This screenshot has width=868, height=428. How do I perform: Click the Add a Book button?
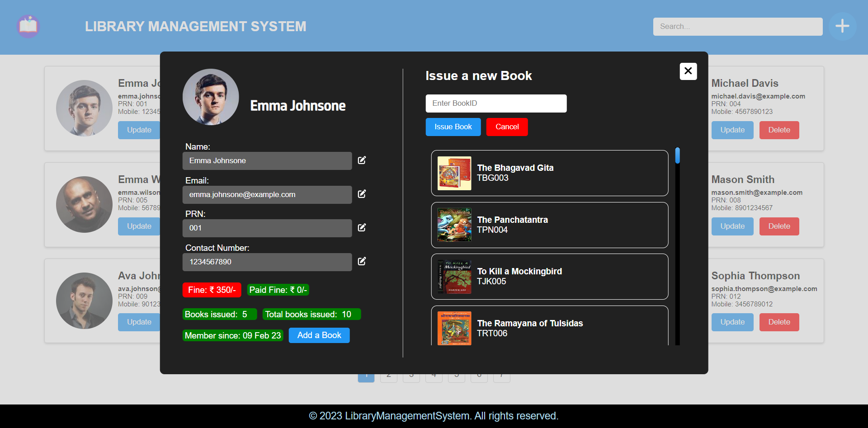(x=319, y=335)
